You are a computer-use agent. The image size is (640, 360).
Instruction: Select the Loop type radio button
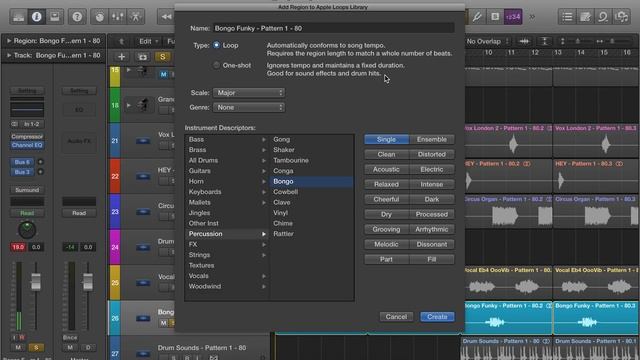pyautogui.click(x=216, y=45)
